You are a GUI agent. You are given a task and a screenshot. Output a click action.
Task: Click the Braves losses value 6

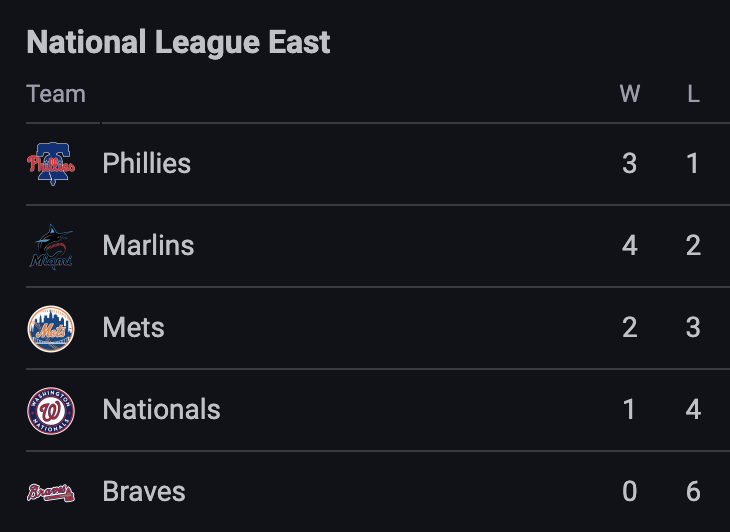(x=693, y=492)
